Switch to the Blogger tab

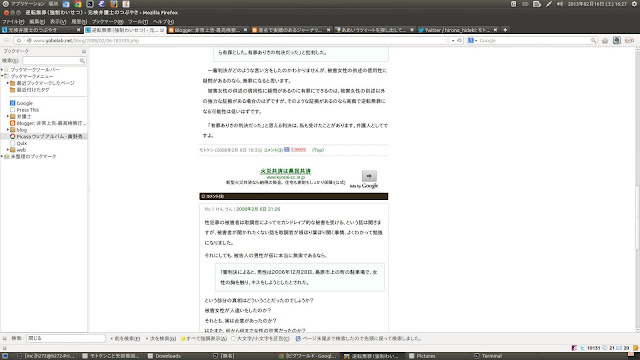click(208, 30)
